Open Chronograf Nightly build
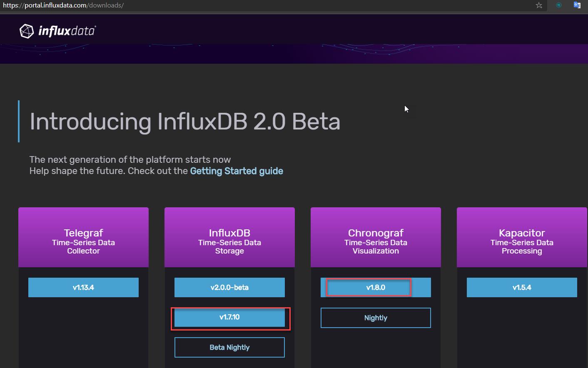The image size is (588, 368). pos(376,318)
